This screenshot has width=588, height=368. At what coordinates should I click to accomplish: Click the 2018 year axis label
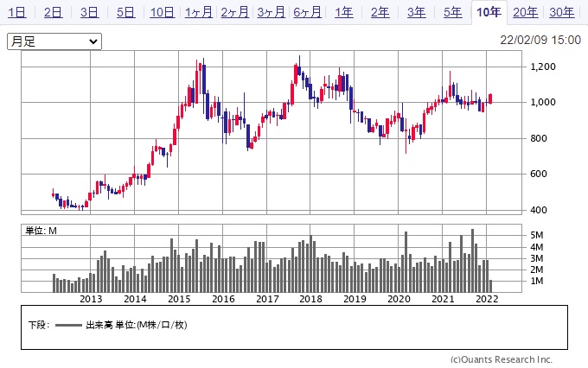[310, 299]
